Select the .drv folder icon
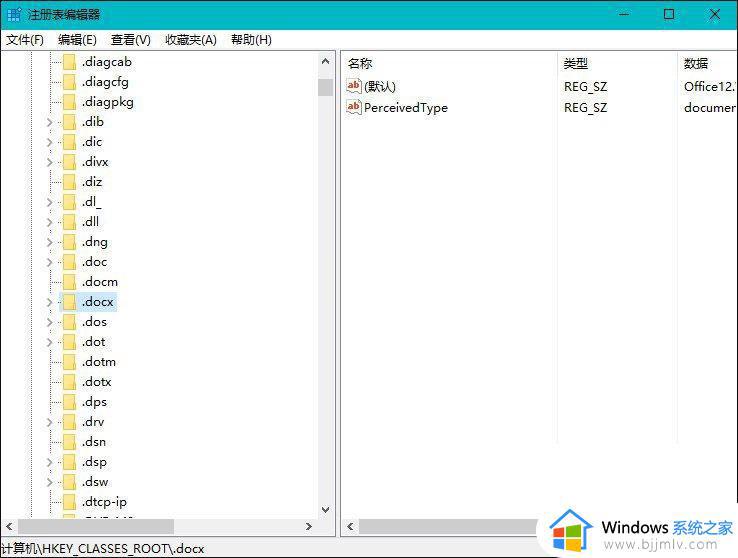738x558 pixels. tap(70, 422)
